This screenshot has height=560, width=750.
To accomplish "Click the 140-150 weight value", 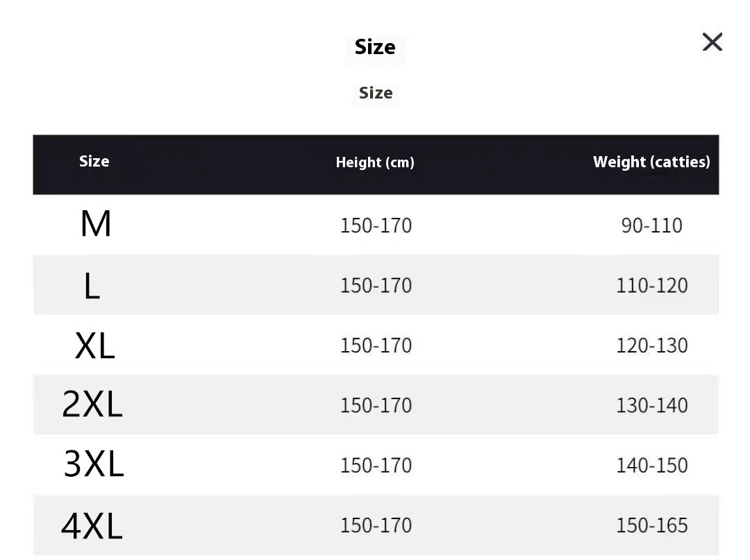I will pos(651,466).
